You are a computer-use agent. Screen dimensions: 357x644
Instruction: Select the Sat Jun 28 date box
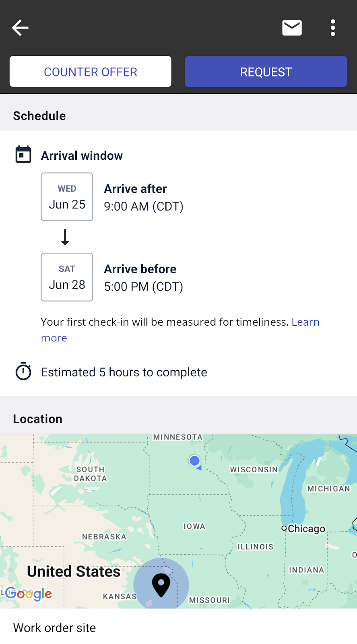[x=67, y=277]
